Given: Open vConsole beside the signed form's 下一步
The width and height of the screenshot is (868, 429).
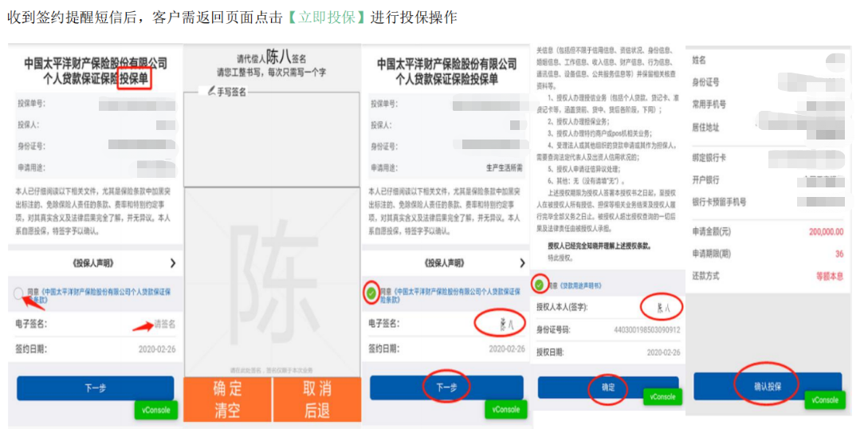Looking at the screenshot, I should pos(507,410).
